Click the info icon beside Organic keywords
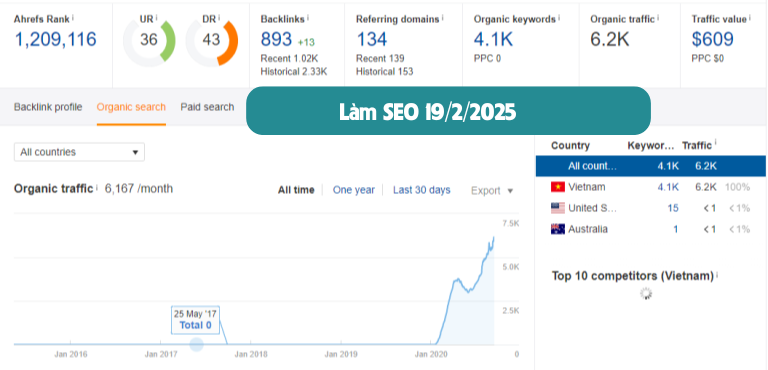 click(559, 18)
